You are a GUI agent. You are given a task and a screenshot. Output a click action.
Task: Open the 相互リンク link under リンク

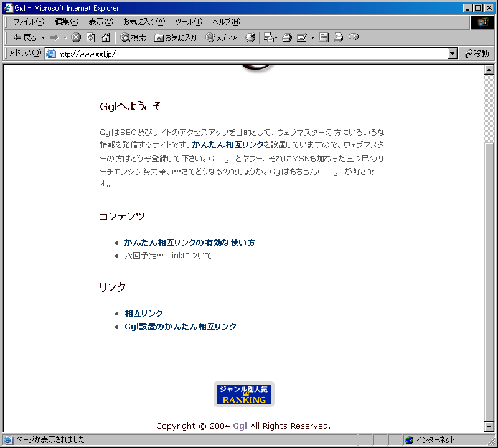point(144,314)
